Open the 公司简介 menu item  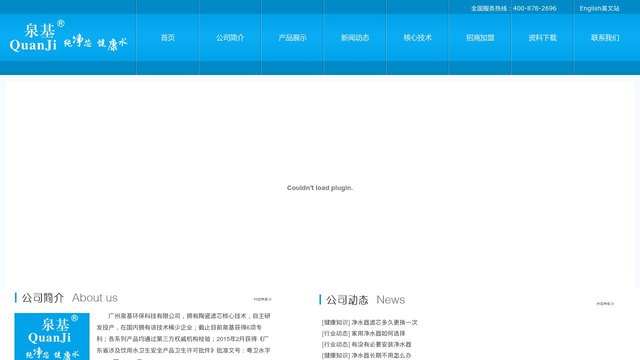pos(230,38)
